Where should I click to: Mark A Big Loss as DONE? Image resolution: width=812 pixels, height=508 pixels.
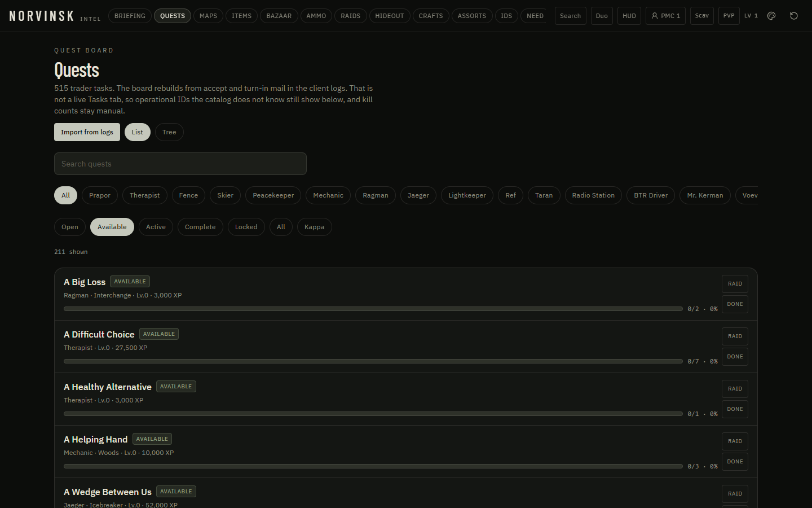tap(735, 304)
